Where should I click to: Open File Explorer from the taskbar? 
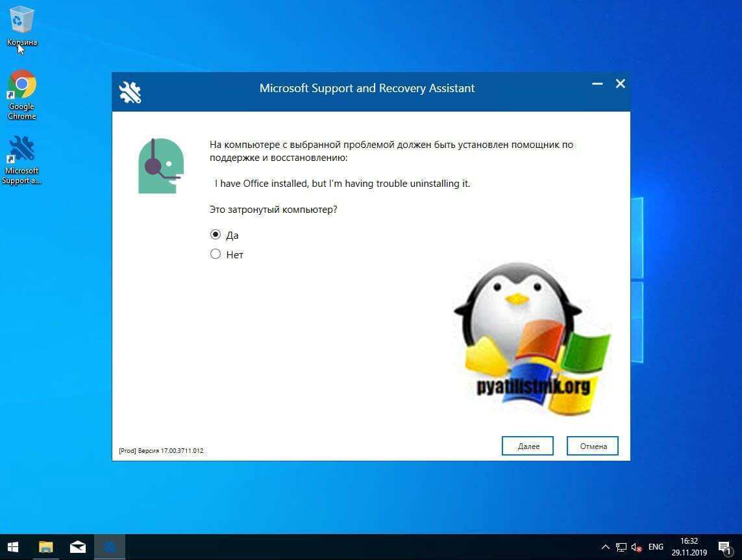pos(45,546)
